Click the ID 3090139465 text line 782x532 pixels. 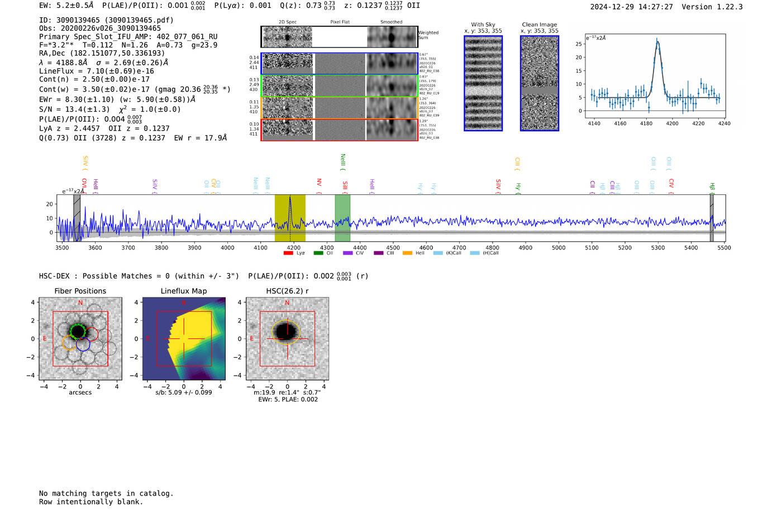coord(106,20)
